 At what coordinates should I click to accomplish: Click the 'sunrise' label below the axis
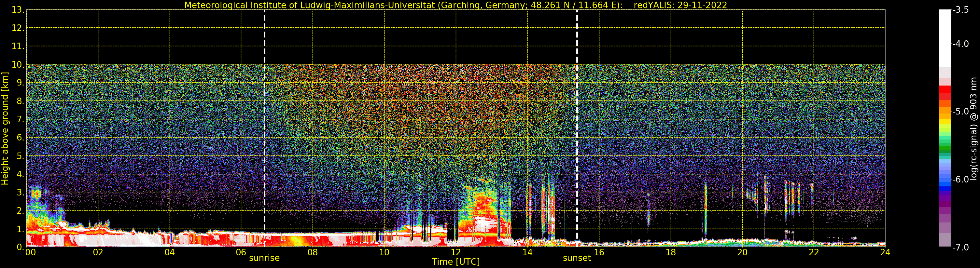click(x=264, y=258)
